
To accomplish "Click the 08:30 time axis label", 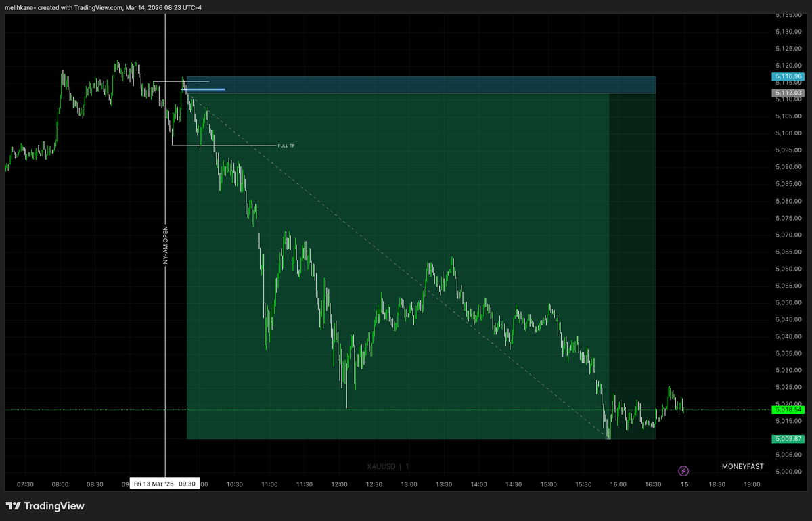I will tap(95, 484).
